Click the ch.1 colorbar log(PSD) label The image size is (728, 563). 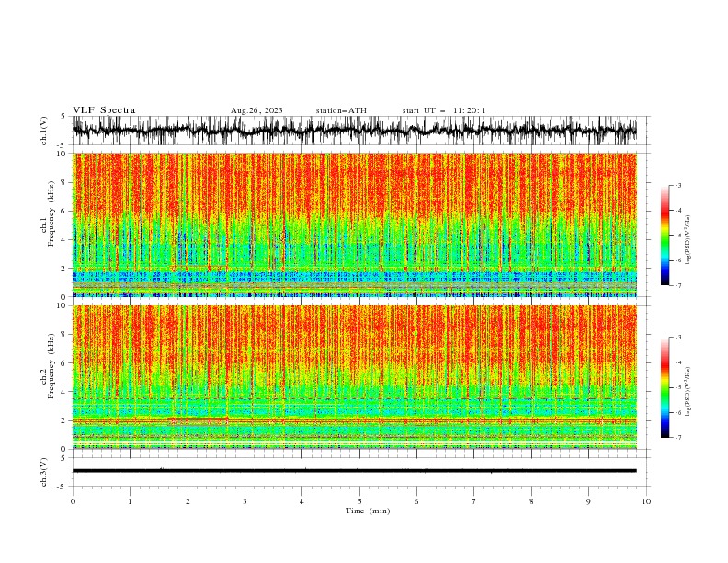click(688, 240)
